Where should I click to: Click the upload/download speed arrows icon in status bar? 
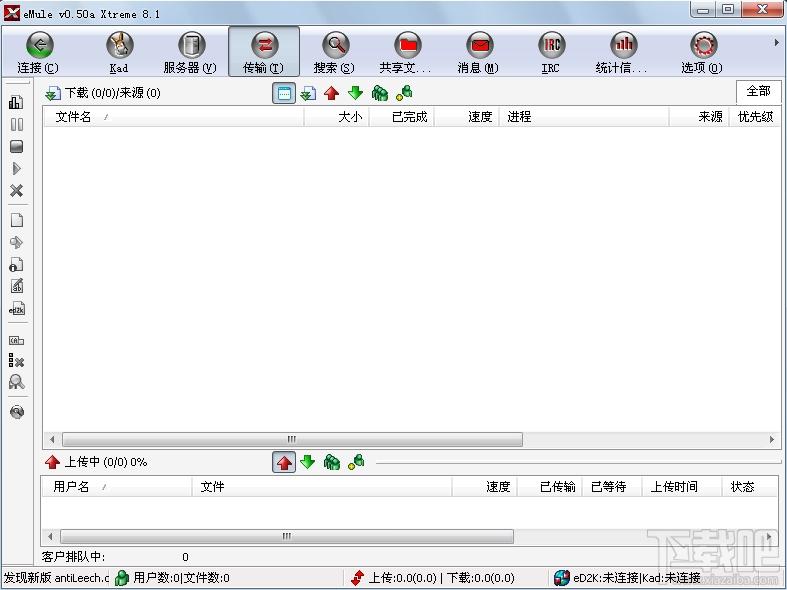[x=357, y=578]
